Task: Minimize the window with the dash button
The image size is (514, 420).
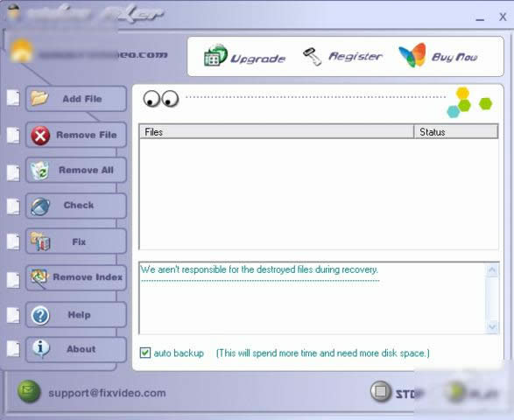Action: tap(480, 19)
